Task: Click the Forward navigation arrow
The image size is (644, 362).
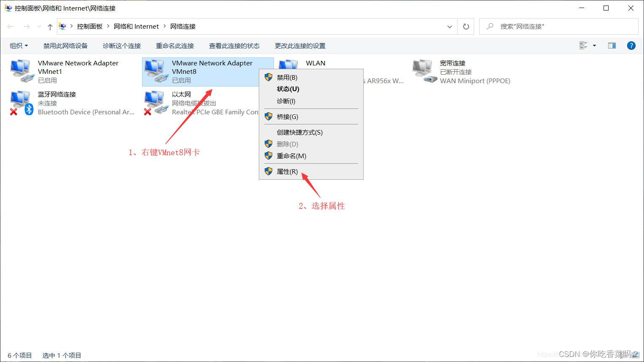Action: 27,27
